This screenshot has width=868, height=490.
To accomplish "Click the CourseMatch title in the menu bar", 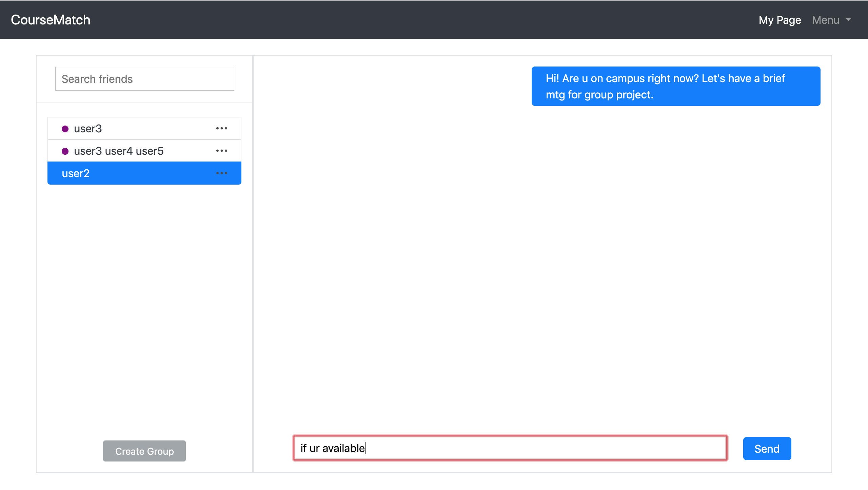I will click(50, 19).
